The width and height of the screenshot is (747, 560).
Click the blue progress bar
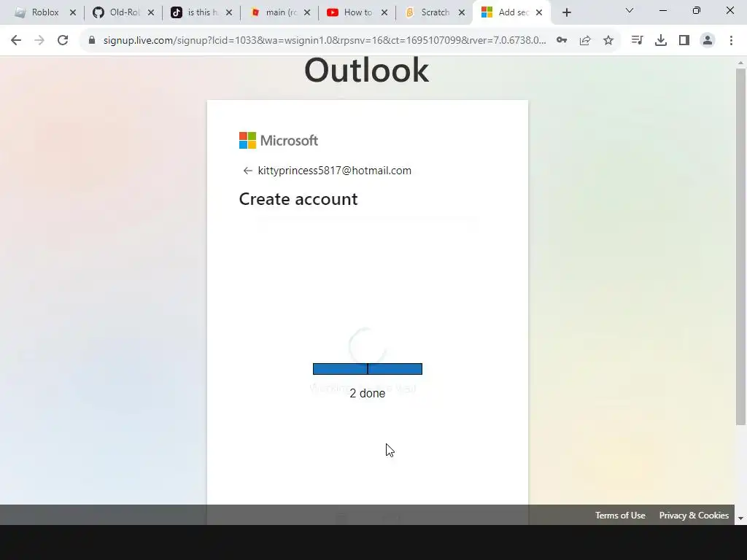(x=368, y=368)
